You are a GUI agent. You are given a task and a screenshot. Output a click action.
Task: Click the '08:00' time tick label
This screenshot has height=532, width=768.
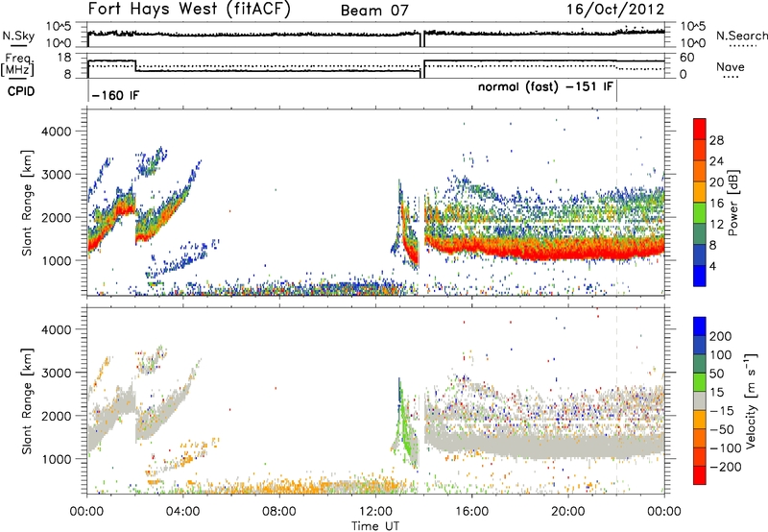(279, 512)
